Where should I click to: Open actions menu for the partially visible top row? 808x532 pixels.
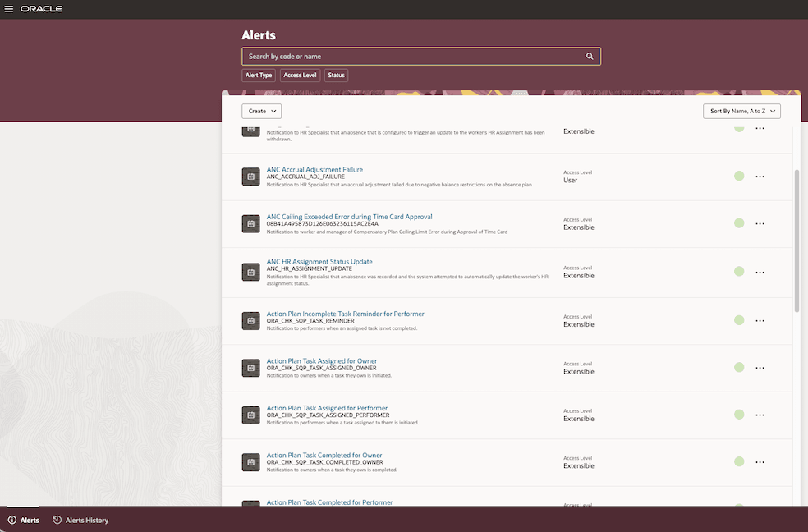(x=760, y=128)
